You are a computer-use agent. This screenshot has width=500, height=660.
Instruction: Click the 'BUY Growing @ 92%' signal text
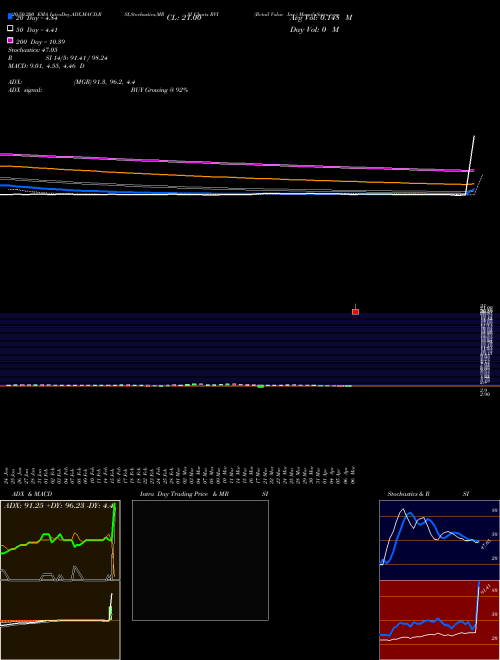pos(159,90)
